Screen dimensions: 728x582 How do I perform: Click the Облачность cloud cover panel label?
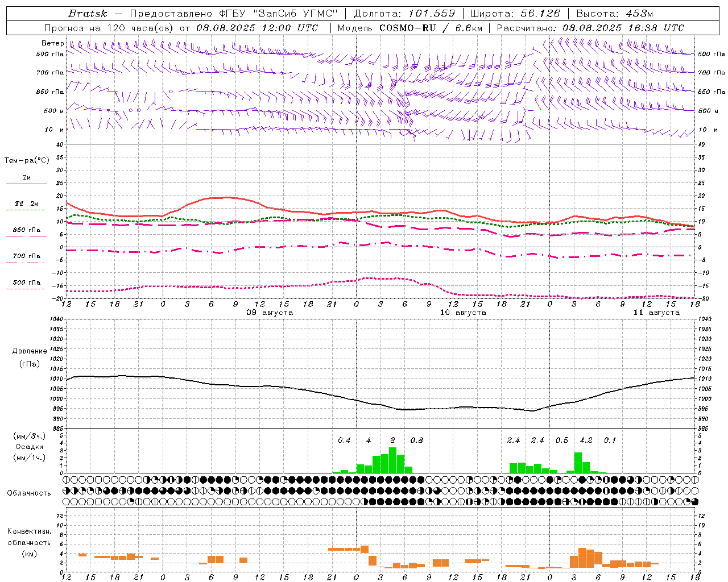coord(29,493)
